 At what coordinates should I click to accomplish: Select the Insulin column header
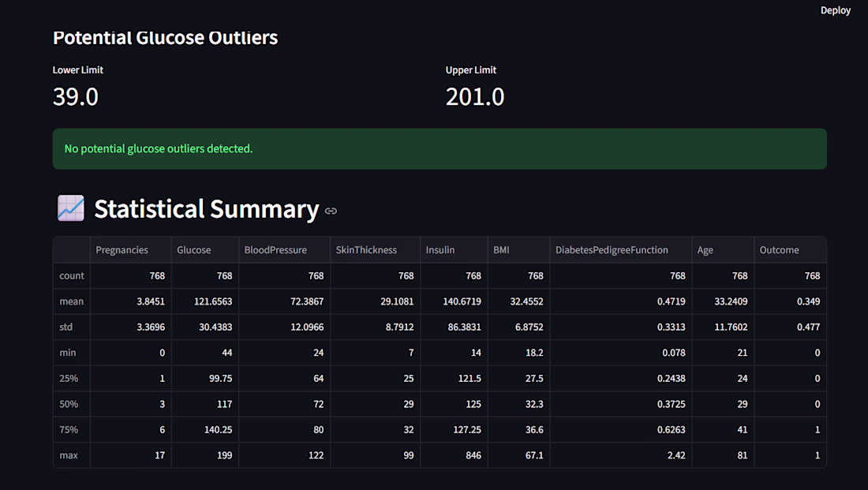pyautogui.click(x=454, y=249)
